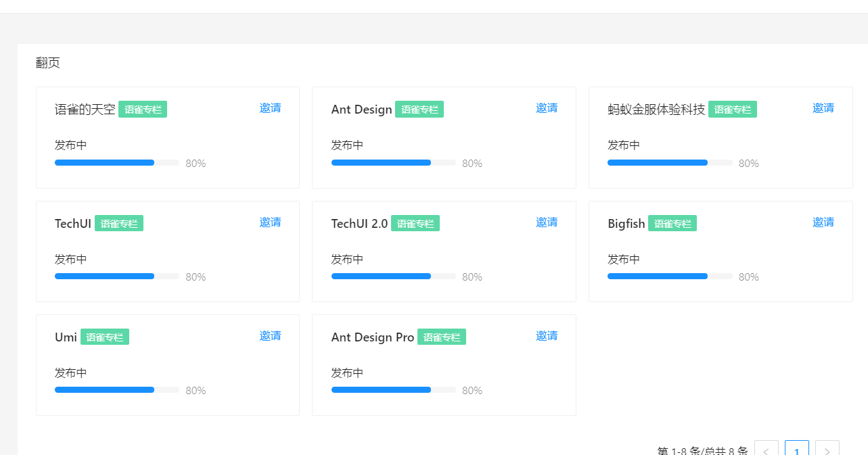Click progress bar in 语雀的天空 card
This screenshot has height=455, width=868.
117,163
